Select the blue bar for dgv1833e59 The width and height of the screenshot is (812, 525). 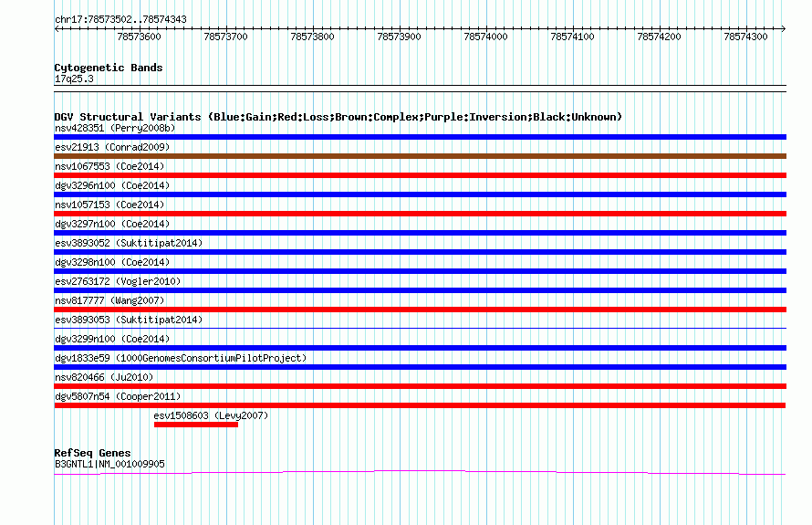[420, 367]
